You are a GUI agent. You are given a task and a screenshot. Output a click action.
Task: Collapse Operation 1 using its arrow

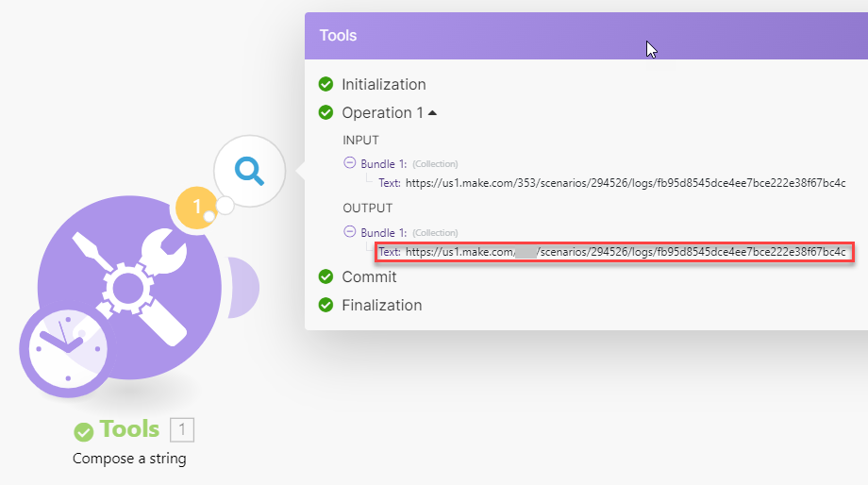click(432, 113)
